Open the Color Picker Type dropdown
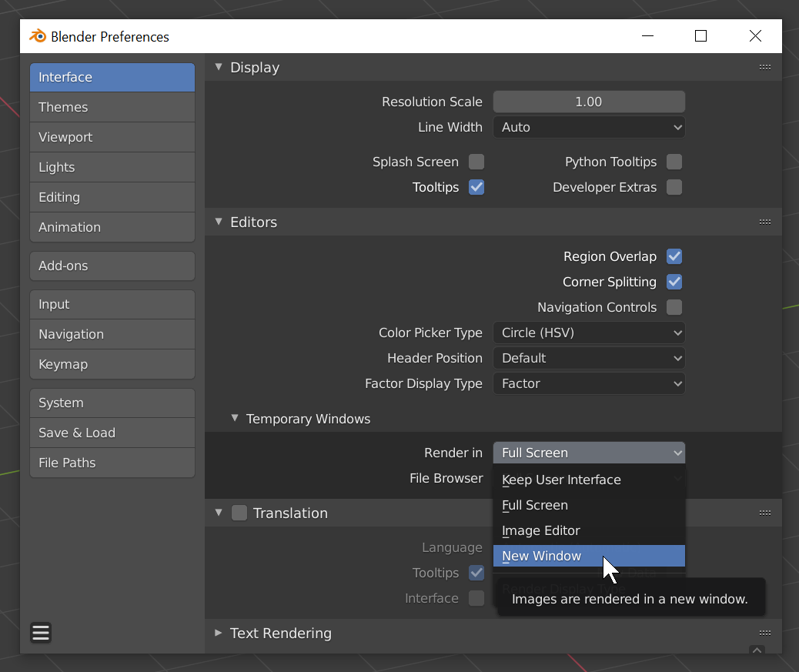The image size is (799, 672). [x=589, y=333]
